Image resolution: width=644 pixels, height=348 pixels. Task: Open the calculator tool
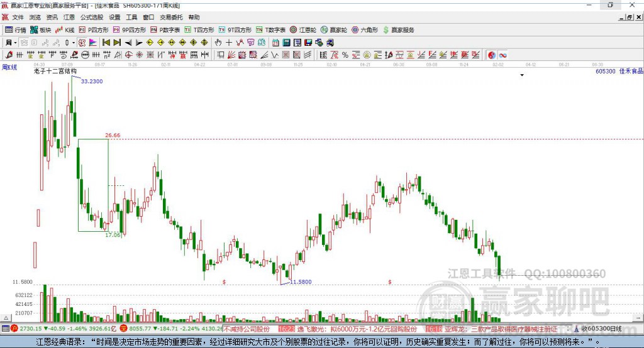(286, 43)
